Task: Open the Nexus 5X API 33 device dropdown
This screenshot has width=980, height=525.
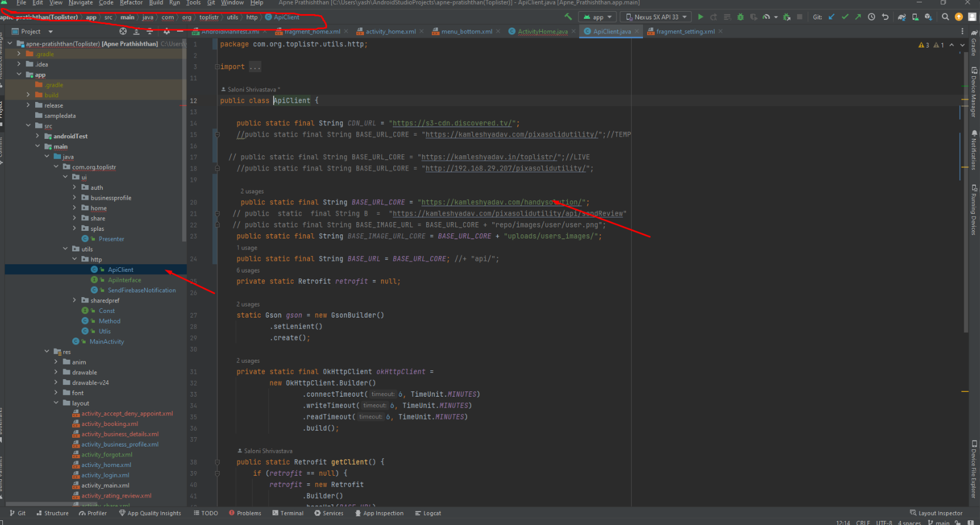Action: coord(655,17)
